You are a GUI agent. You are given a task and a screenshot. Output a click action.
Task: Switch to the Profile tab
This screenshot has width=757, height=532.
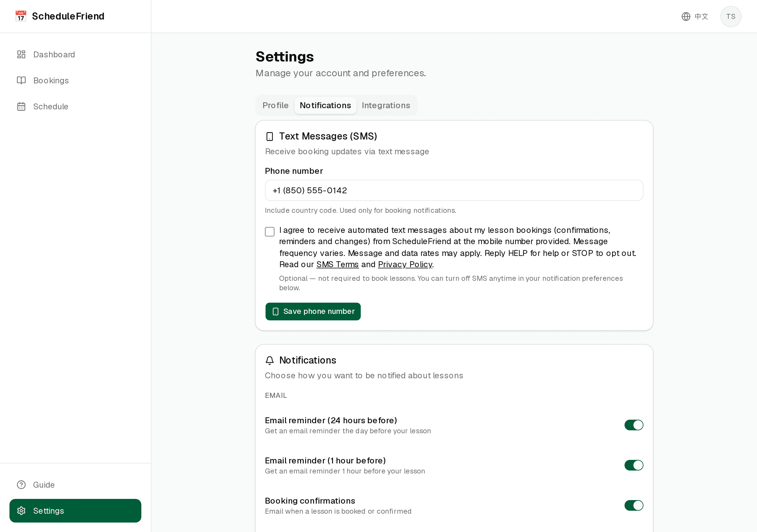(x=275, y=105)
